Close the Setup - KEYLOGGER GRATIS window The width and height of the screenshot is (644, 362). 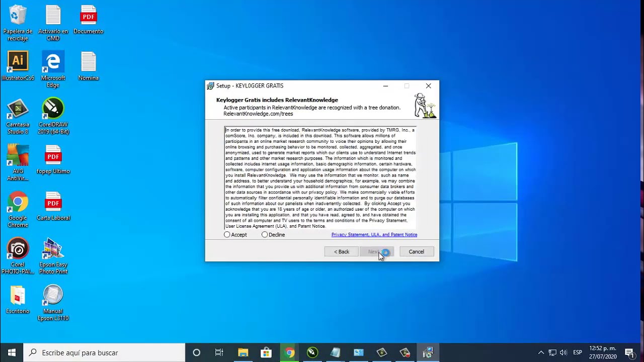428,86
